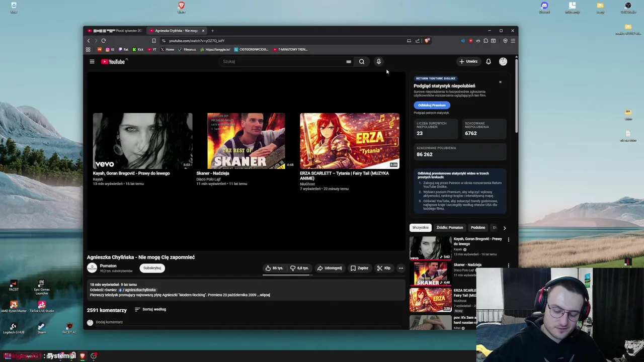Open the Epic Games Launcher desktop shortcut
Image resolution: width=644 pixels, height=362 pixels.
point(42,287)
